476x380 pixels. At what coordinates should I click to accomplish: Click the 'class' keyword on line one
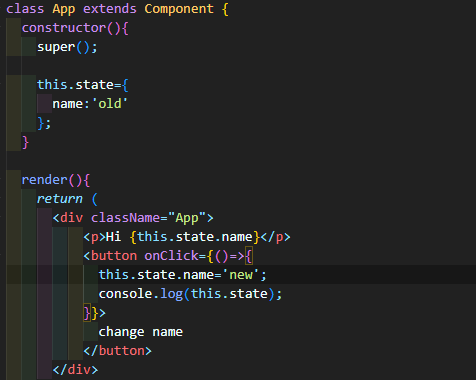pos(25,9)
